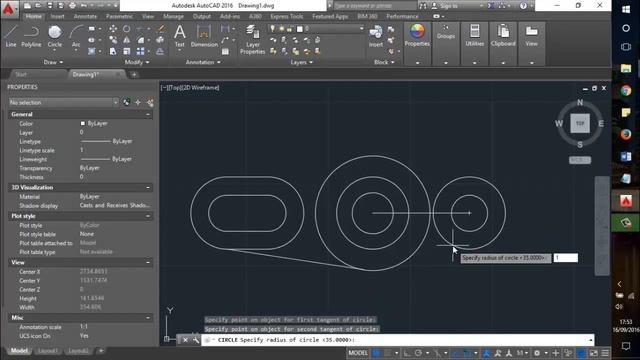Toggle the grid display in status bar
The width and height of the screenshot is (640, 360).
coord(376,353)
